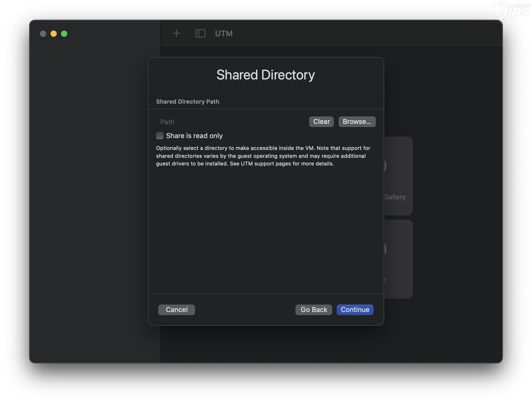
Task: Click the plus icon to create a VM
Action: (x=176, y=33)
